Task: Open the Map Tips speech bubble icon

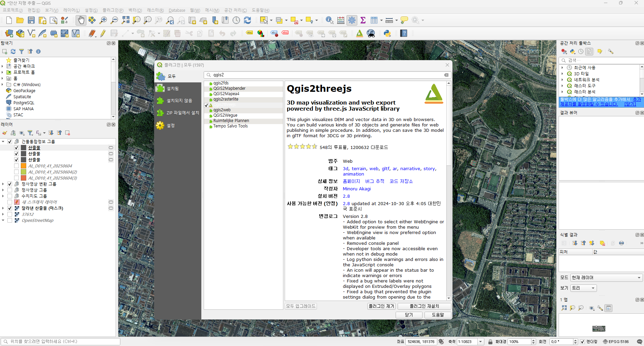Action: click(404, 20)
